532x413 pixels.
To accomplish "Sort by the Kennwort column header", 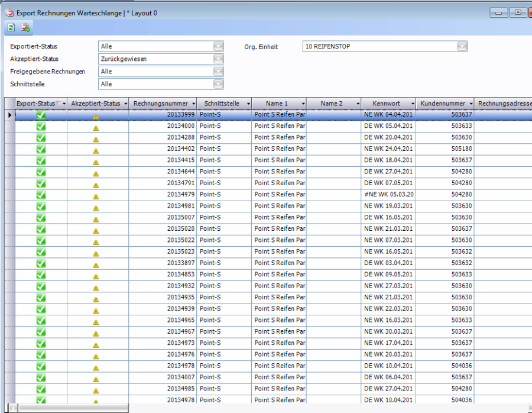I will coord(385,104).
